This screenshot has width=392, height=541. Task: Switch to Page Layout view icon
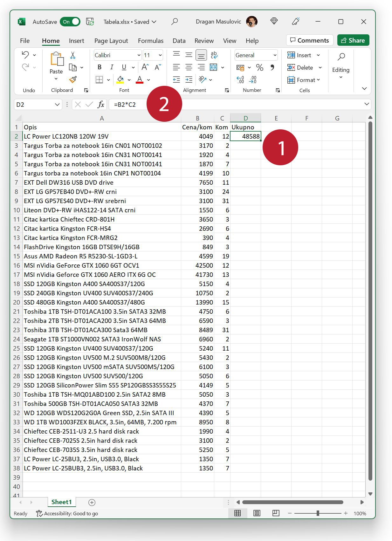pyautogui.click(x=257, y=513)
